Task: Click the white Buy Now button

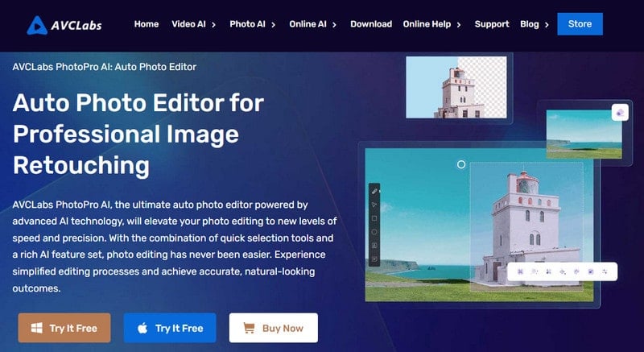Action: coord(274,328)
